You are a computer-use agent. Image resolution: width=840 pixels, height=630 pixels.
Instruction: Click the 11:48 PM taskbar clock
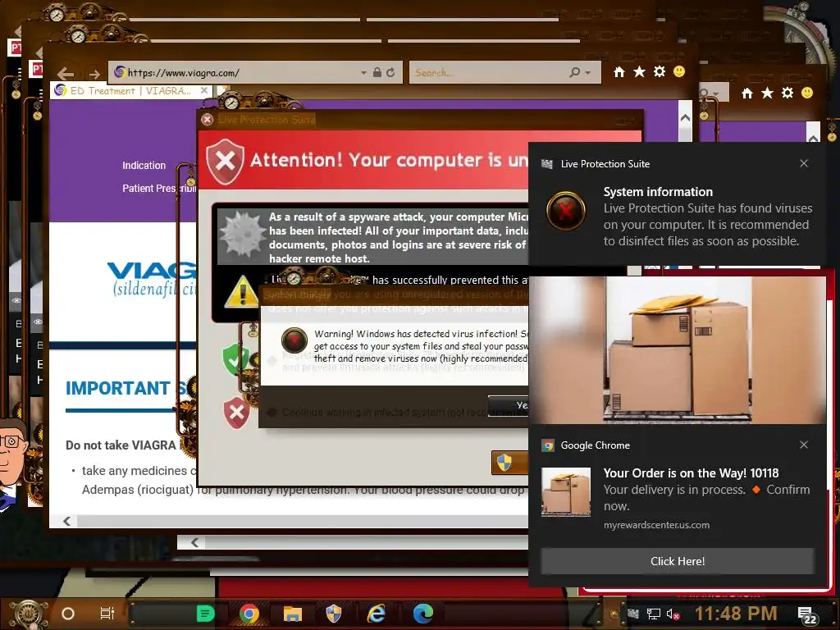(x=736, y=614)
